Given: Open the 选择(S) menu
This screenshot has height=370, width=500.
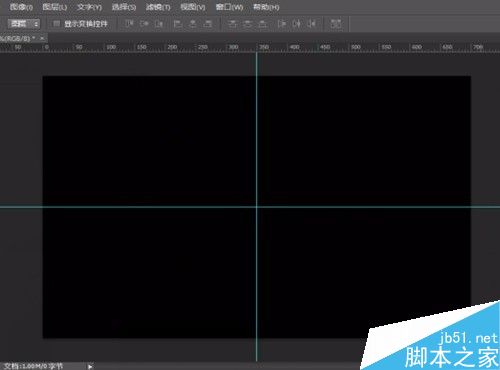Looking at the screenshot, I should pos(124,7).
